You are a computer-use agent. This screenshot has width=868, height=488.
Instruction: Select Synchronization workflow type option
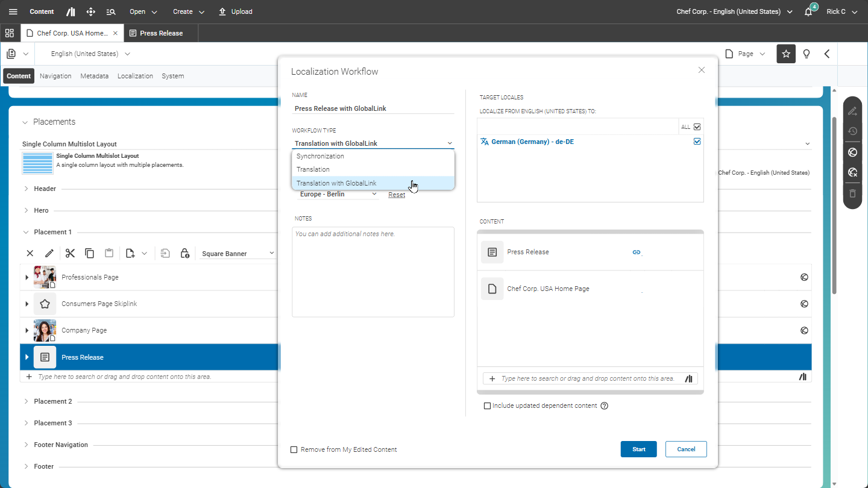320,156
